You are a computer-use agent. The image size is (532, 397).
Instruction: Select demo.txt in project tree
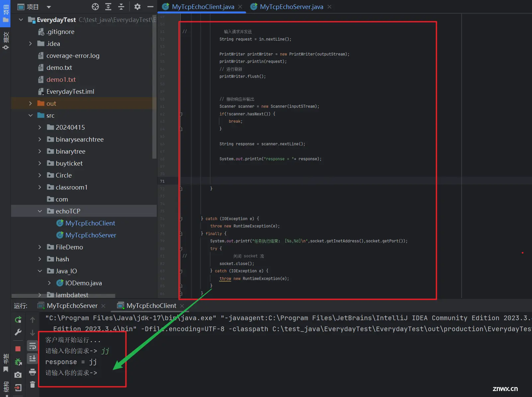pos(59,67)
